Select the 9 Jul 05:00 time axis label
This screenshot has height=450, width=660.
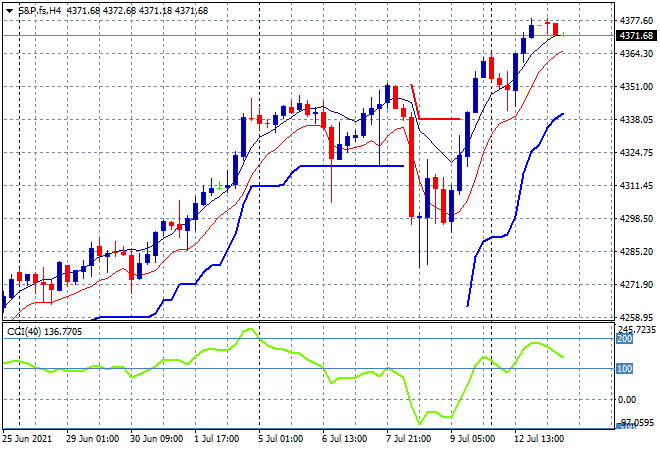(472, 439)
